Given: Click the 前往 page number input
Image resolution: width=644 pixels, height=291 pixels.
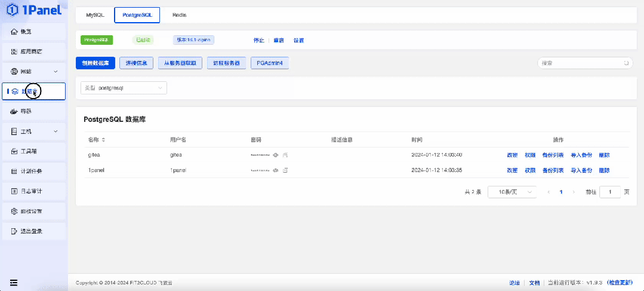Looking at the screenshot, I should [x=610, y=192].
